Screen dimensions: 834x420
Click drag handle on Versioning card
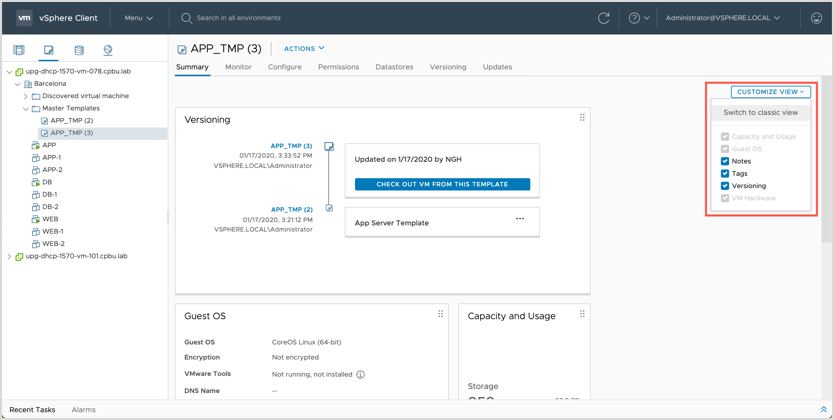(582, 117)
